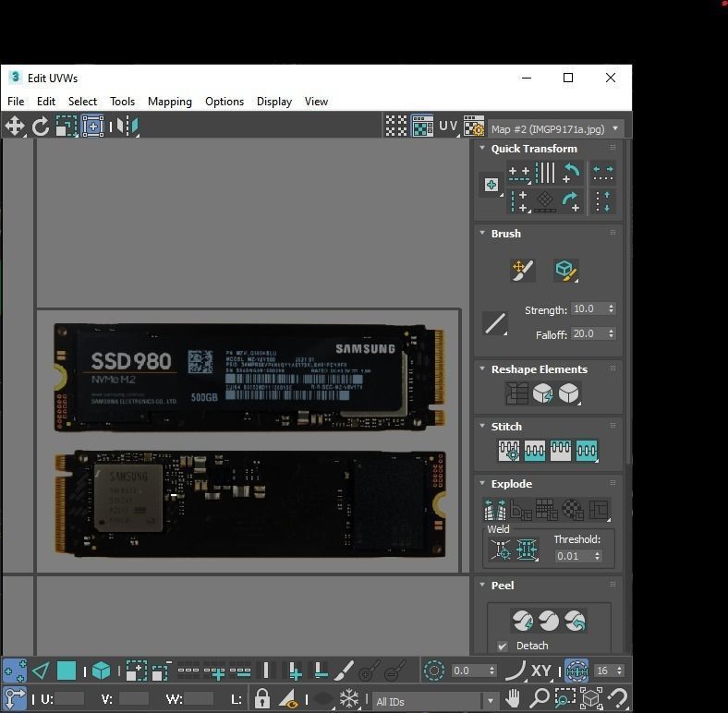Collapse the Reshape Elements rollout
This screenshot has height=713, width=728.
[482, 369]
